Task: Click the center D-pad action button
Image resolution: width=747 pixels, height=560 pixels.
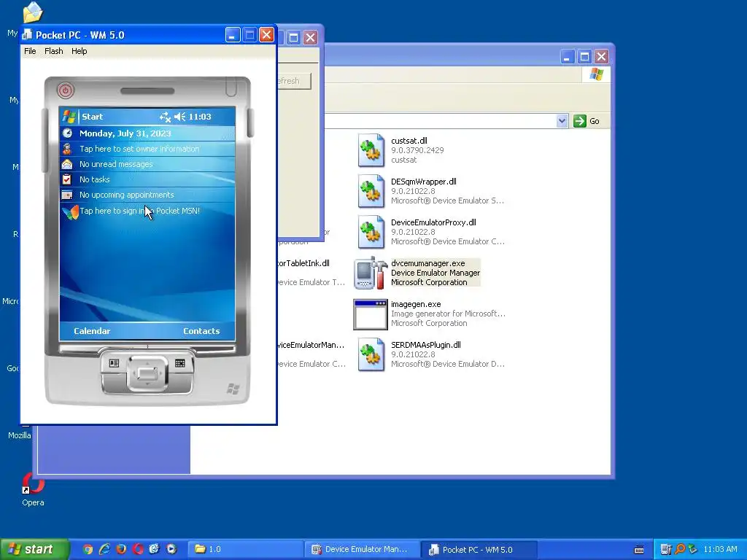Action: pyautogui.click(x=147, y=373)
